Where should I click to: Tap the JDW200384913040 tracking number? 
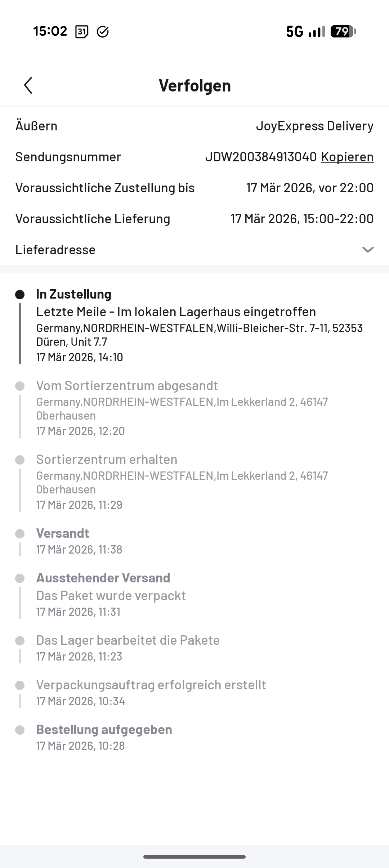click(x=261, y=157)
